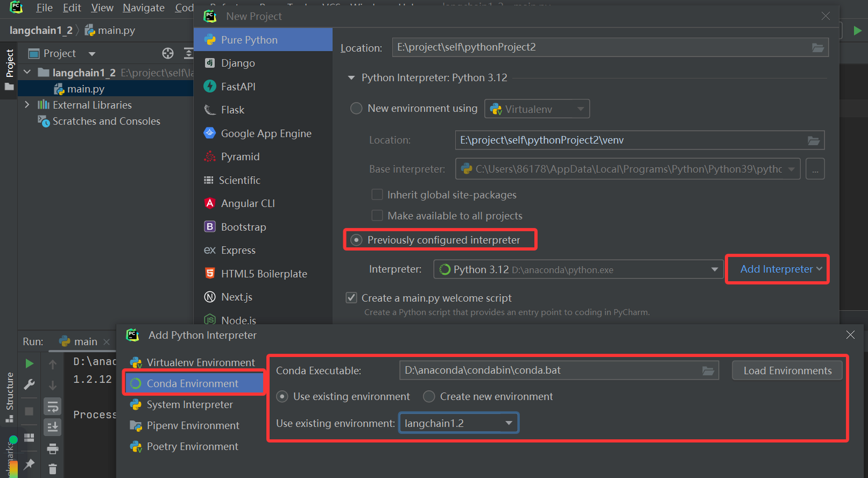
Task: Clear Run console output with trash icon
Action: 53,469
